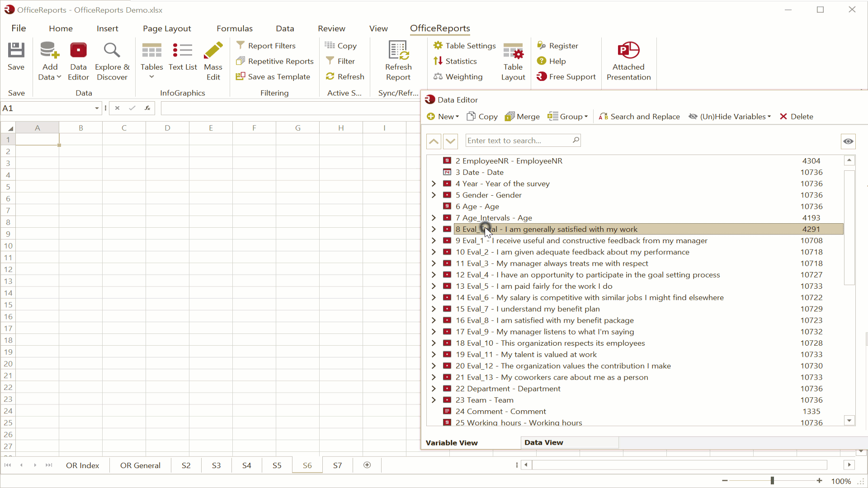Open the Group dropdown in Data Editor
868x488 pixels.
point(568,116)
